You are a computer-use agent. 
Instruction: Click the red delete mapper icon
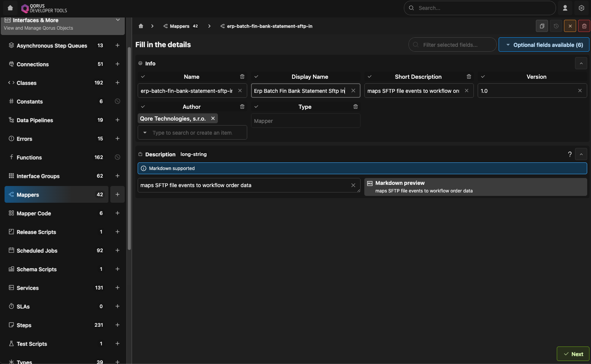[584, 26]
